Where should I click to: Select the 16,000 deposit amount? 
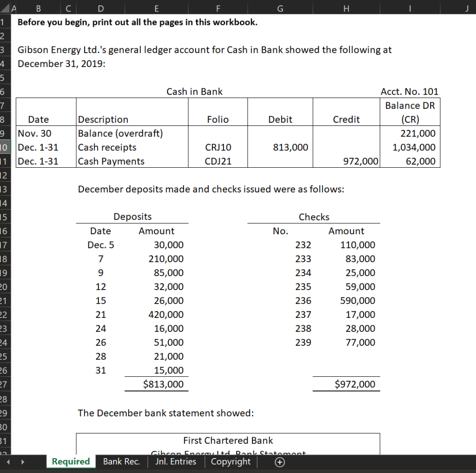coord(156,328)
